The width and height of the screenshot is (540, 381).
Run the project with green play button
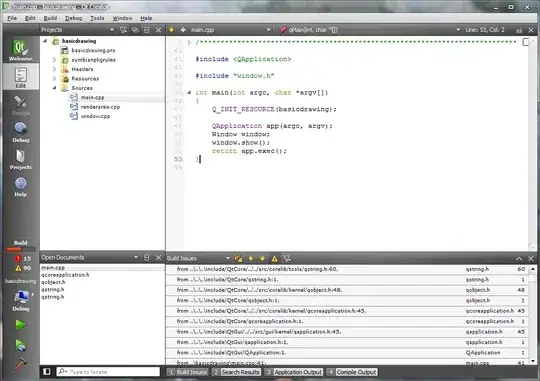click(20, 325)
